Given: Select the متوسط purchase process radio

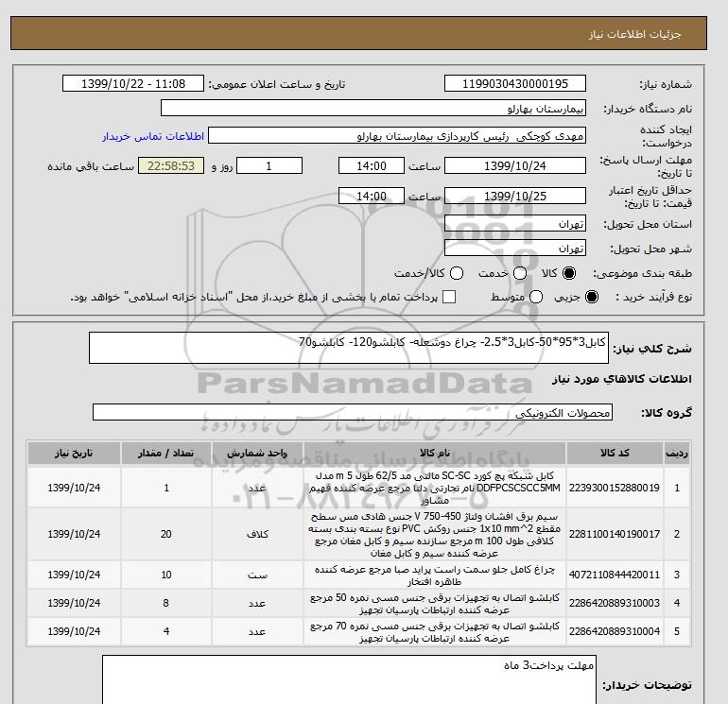Looking at the screenshot, I should click(x=536, y=297).
